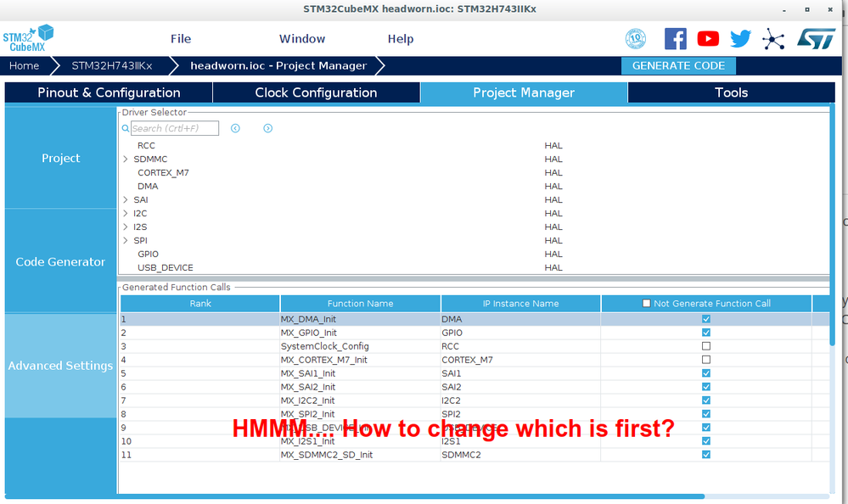Click the STM32CubeMX logo icon
The image size is (848, 504).
pos(28,38)
